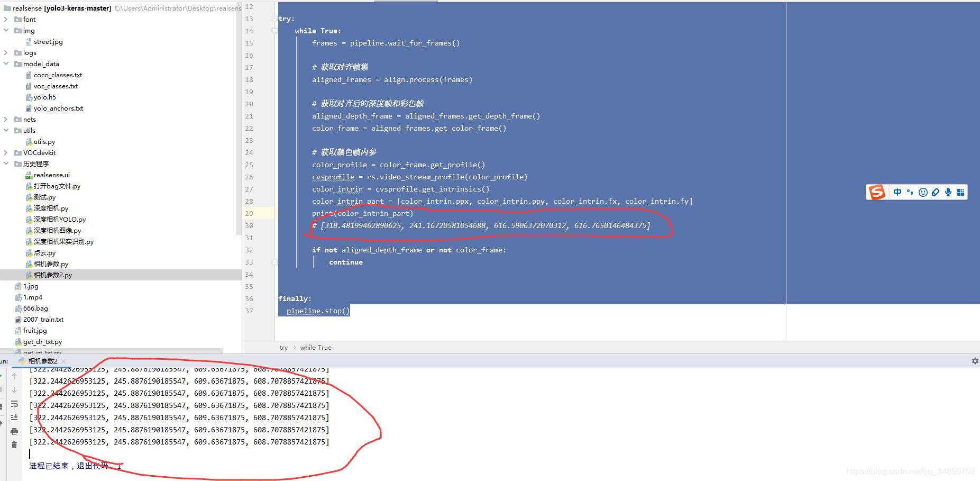Open voc_classes.txt file
Screen dimensions: 980x481
(x=56, y=86)
